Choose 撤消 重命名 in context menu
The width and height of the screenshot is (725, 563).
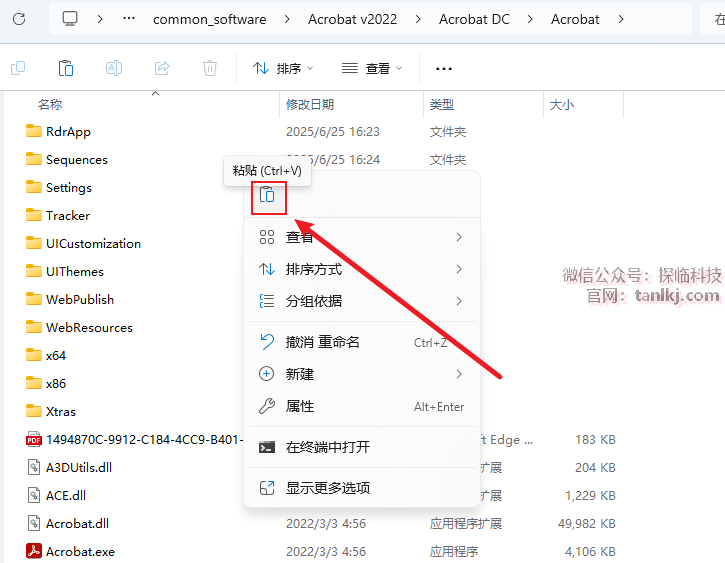tap(362, 342)
